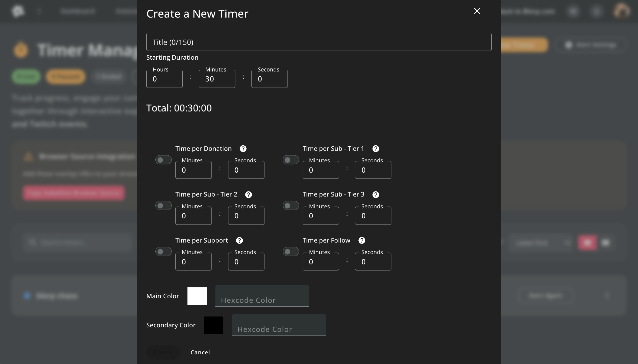The width and height of the screenshot is (638, 364).
Task: Toggle the Time per Follow switch
Action: point(291,252)
